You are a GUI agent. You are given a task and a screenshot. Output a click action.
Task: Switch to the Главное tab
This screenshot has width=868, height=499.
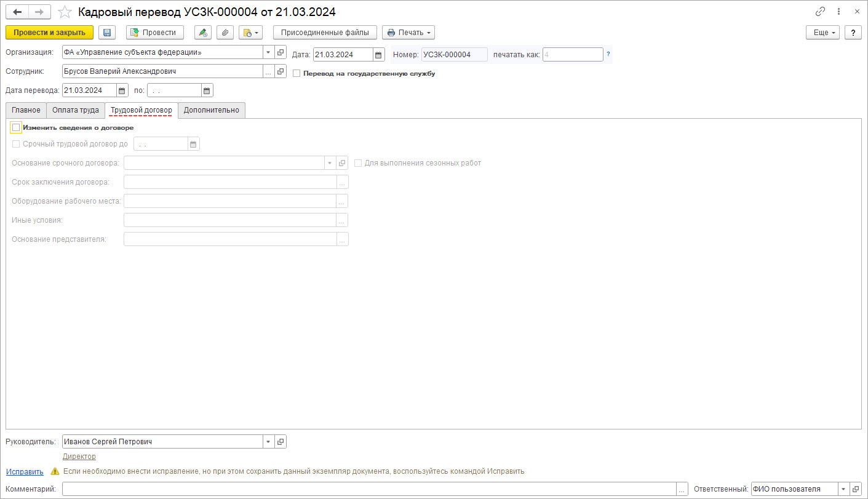coord(26,110)
